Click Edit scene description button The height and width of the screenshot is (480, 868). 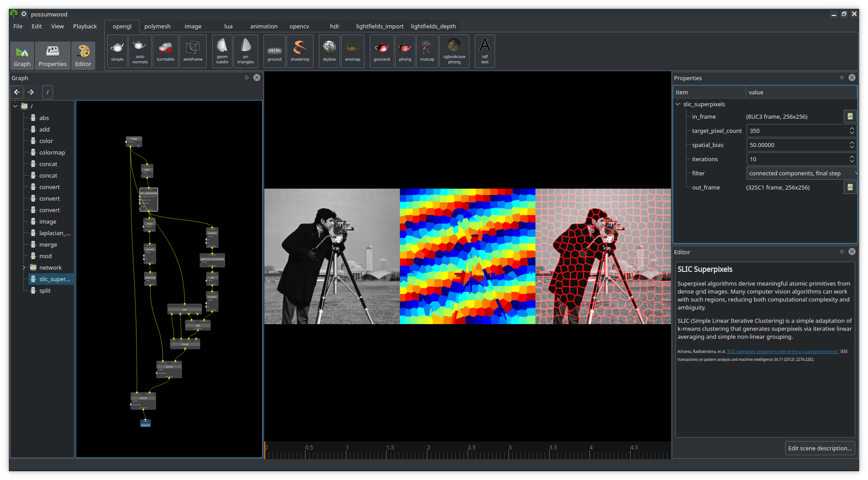click(x=819, y=448)
